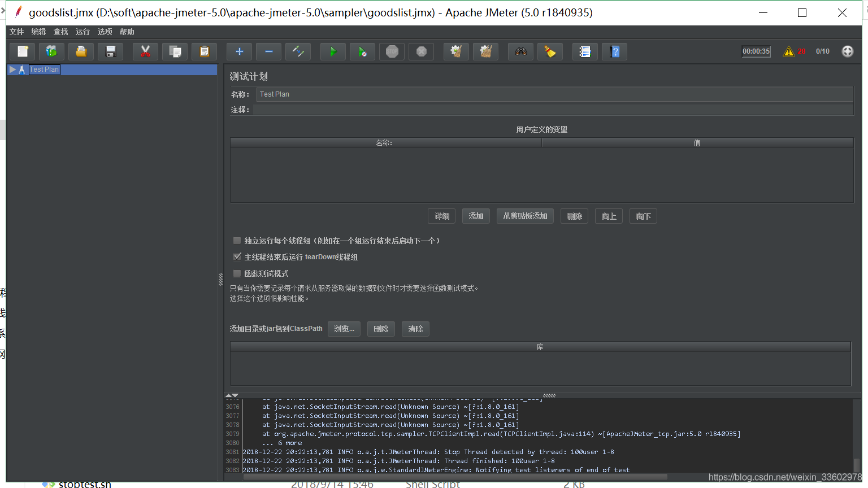The height and width of the screenshot is (488, 868).
Task: Click the Help question mark icon
Action: tap(614, 51)
